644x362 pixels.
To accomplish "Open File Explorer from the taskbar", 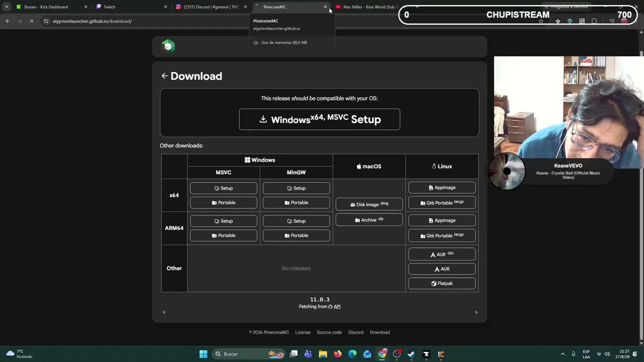I will (x=323, y=354).
